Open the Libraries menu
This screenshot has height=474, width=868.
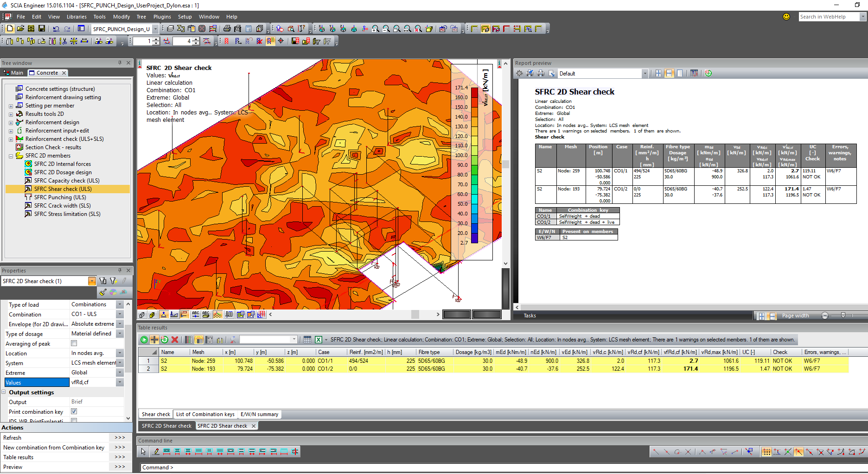77,17
